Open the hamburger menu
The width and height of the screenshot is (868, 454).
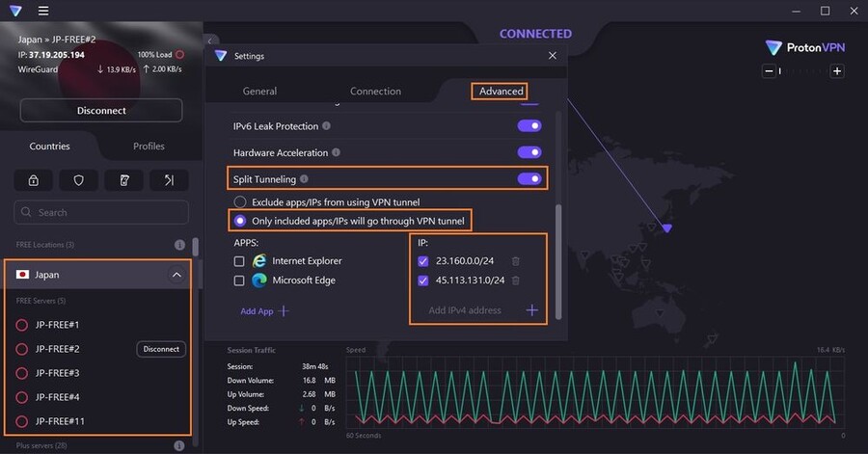(43, 11)
